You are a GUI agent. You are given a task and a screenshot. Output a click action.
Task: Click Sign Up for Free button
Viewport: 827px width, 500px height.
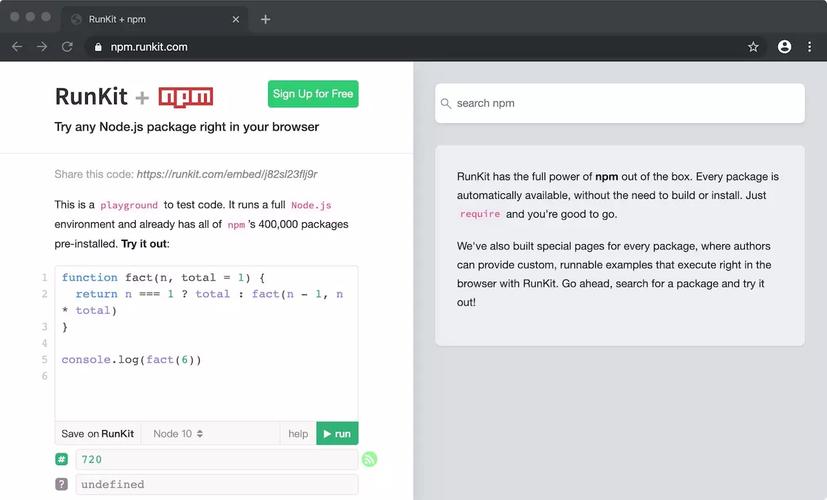(x=313, y=94)
